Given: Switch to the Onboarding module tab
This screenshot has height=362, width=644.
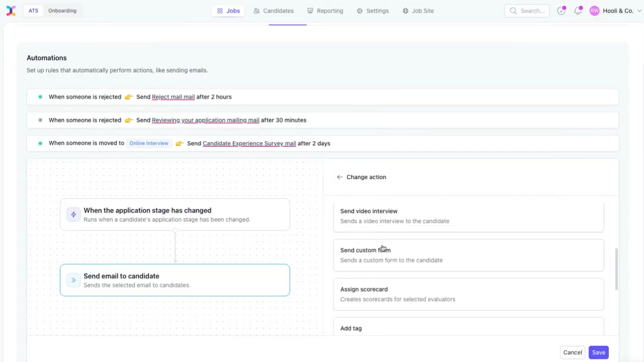Looking at the screenshot, I should (x=62, y=11).
